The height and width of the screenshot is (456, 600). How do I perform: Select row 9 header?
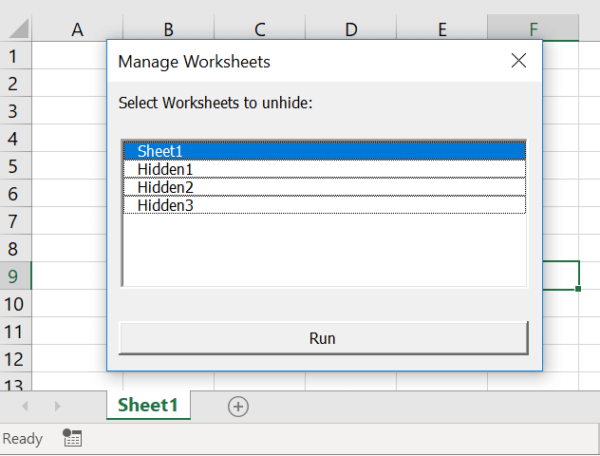[15, 276]
